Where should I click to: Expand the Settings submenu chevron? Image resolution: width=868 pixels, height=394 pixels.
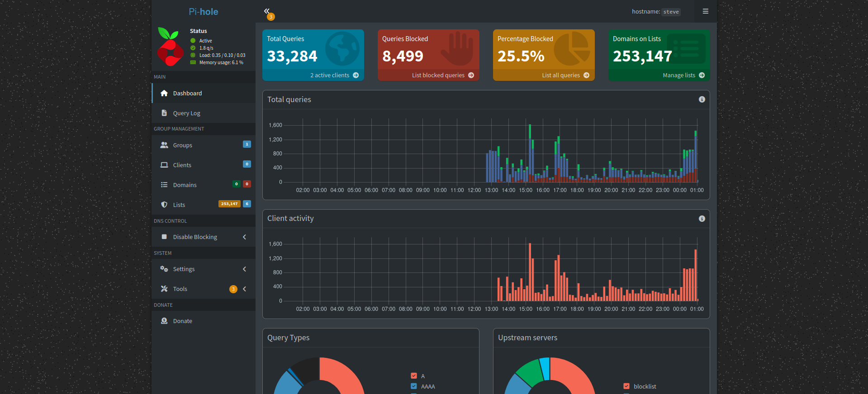(245, 269)
